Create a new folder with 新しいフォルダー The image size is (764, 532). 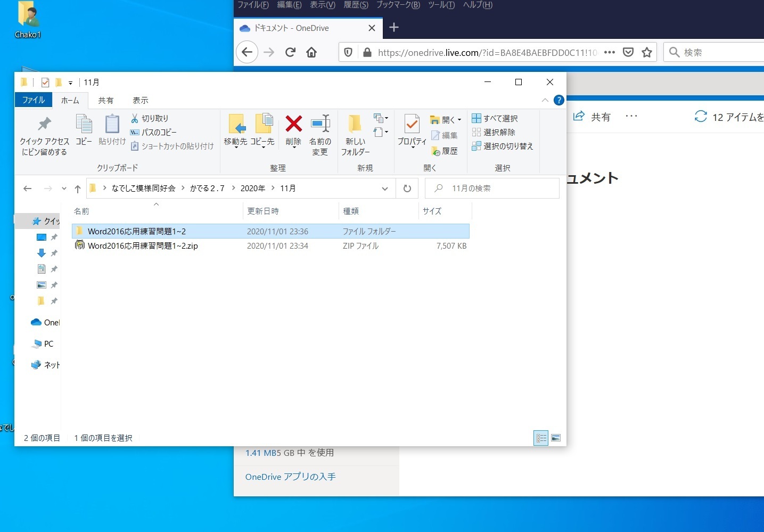click(x=355, y=134)
